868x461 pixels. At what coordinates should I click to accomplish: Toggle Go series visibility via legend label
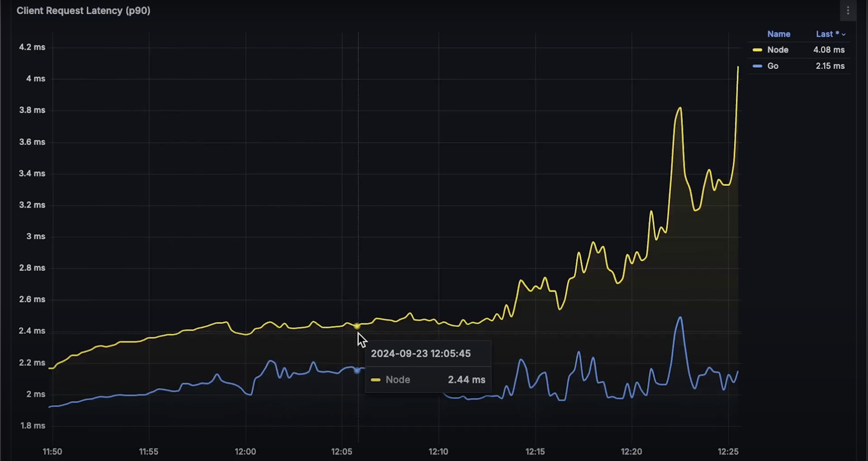pyautogui.click(x=773, y=66)
